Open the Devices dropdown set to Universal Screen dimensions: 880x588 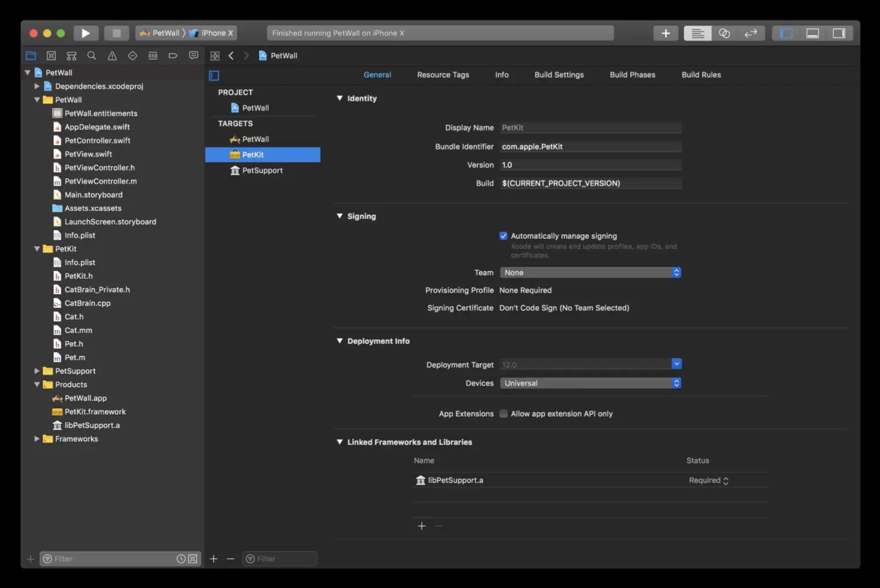click(590, 383)
